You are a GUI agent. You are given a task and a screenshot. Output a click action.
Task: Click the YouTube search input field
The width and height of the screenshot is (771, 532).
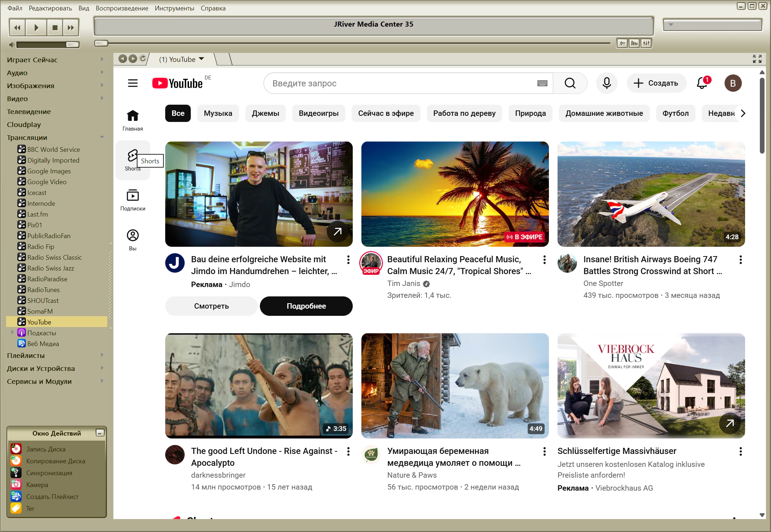[x=400, y=83]
